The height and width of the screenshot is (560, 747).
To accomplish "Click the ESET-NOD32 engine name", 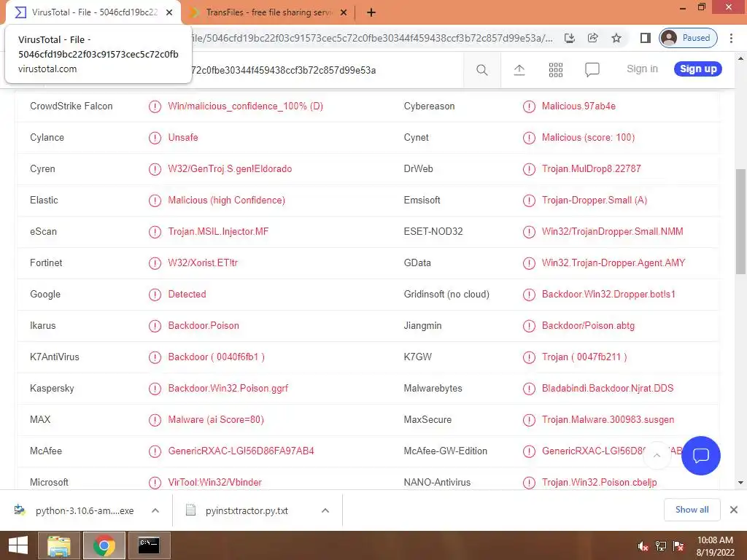I will pos(433,232).
